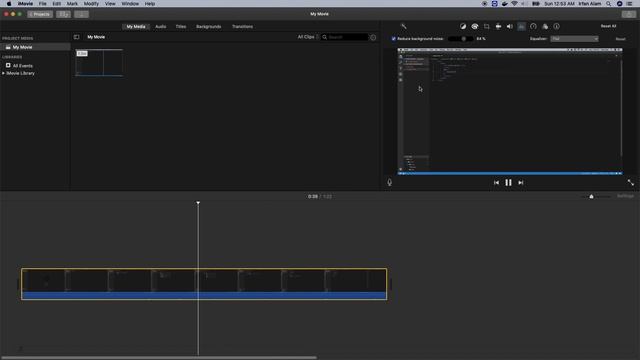640x360 pixels.
Task: Switch to the Titles tab
Action: click(x=181, y=27)
